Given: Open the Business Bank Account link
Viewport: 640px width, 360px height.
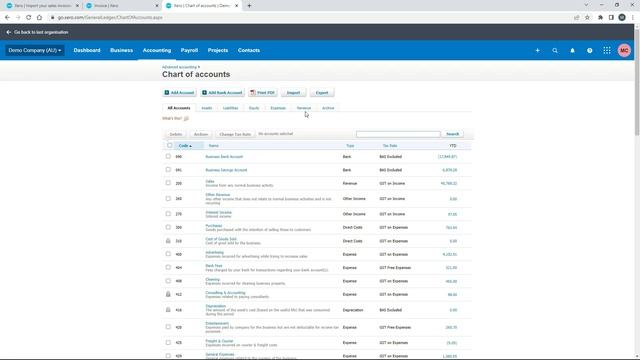Looking at the screenshot, I should tap(224, 157).
